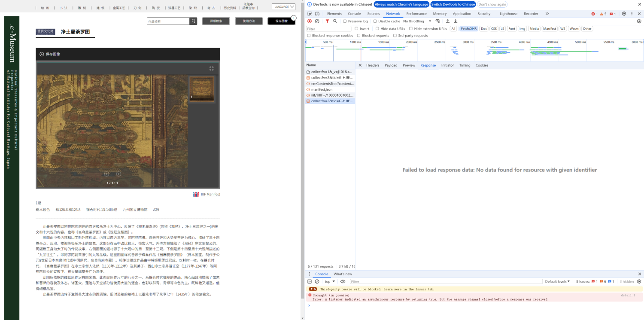Expand more DevTools tabs chevron

pos(547,14)
